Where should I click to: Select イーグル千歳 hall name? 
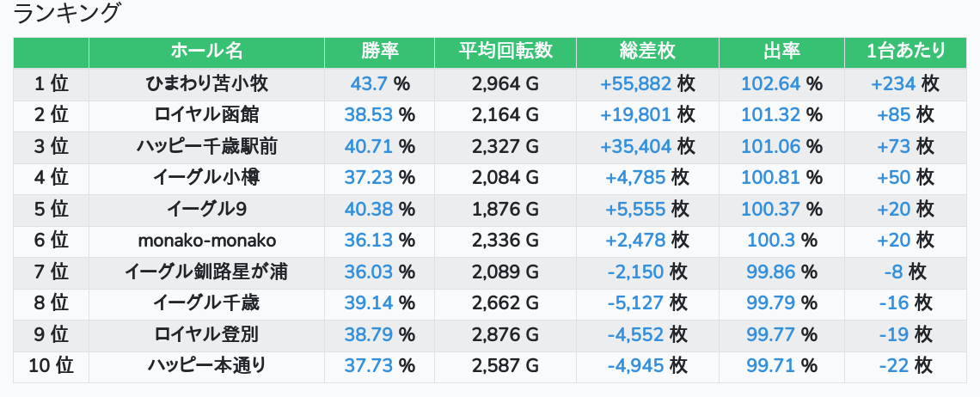pos(206,303)
